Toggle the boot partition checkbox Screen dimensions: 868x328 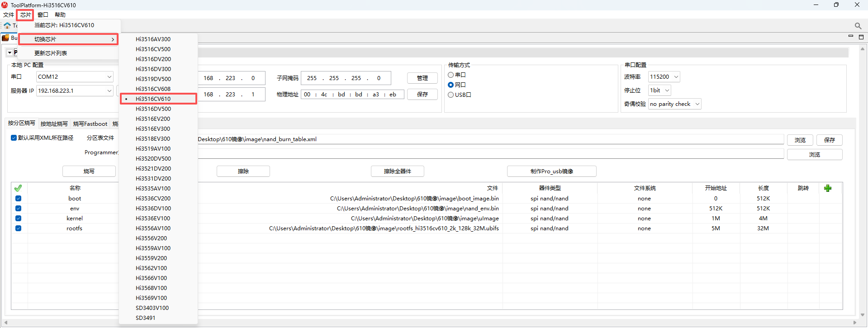pyautogui.click(x=18, y=199)
